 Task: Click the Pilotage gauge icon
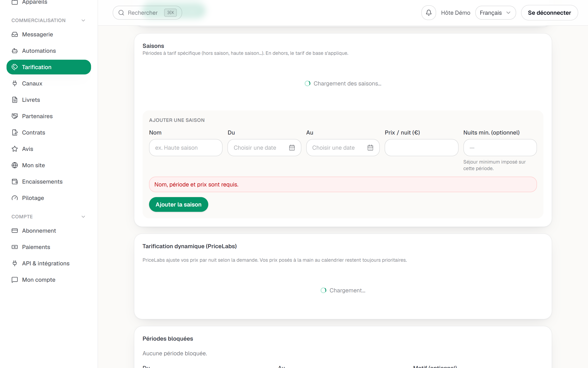(14, 198)
